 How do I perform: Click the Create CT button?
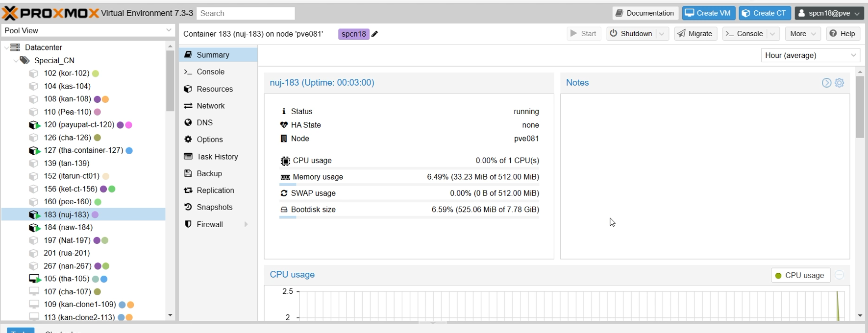(765, 13)
